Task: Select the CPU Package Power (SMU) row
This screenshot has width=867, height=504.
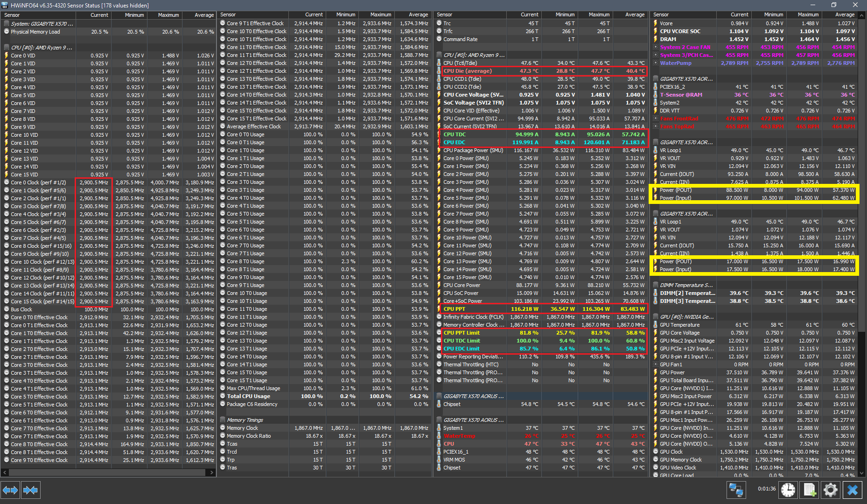Action: [x=541, y=150]
